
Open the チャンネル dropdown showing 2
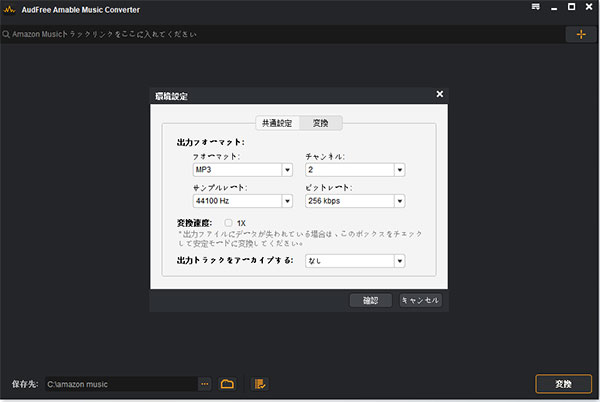(355, 170)
